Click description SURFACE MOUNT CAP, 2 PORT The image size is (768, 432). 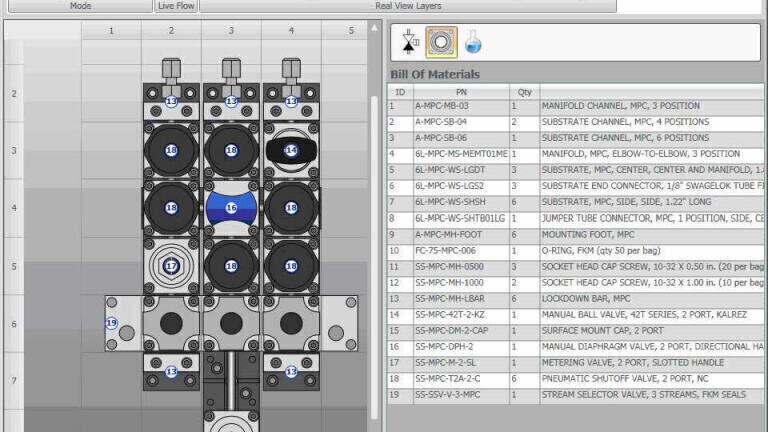click(602, 331)
